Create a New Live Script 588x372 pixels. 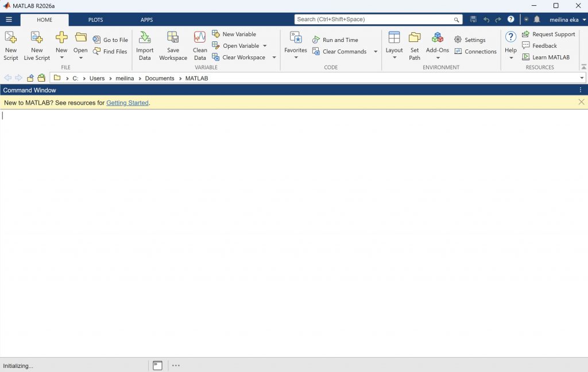(37, 46)
